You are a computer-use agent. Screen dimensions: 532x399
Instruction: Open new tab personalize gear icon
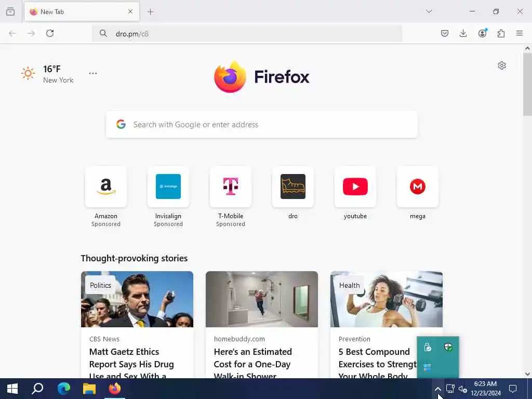[x=502, y=65]
